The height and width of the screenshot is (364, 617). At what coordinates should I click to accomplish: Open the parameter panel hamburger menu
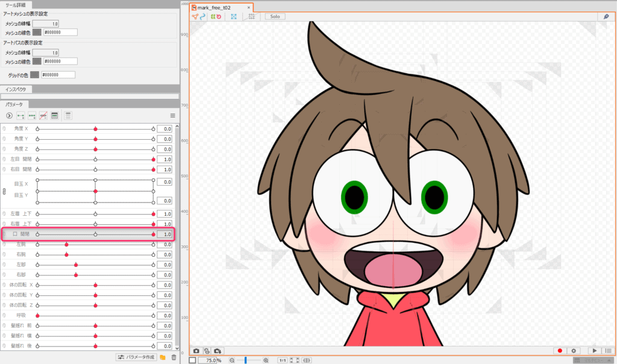172,115
